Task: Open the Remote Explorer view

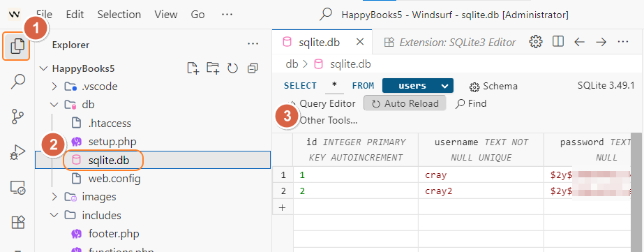Action: click(x=17, y=188)
